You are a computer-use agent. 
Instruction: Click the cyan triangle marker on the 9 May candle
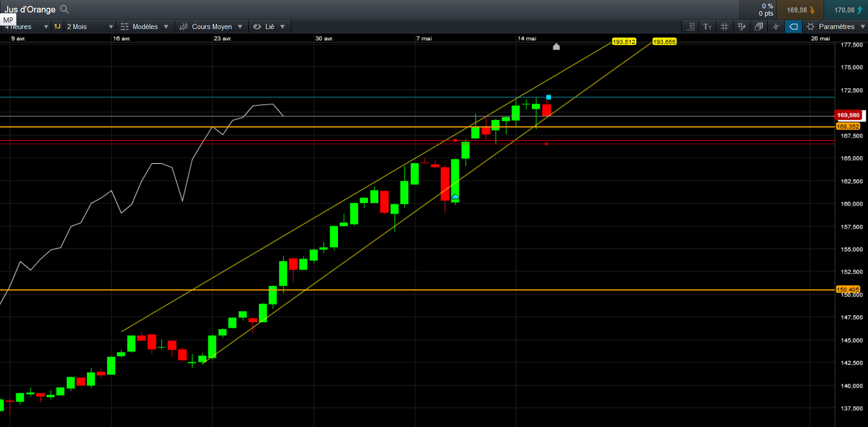tap(455, 197)
